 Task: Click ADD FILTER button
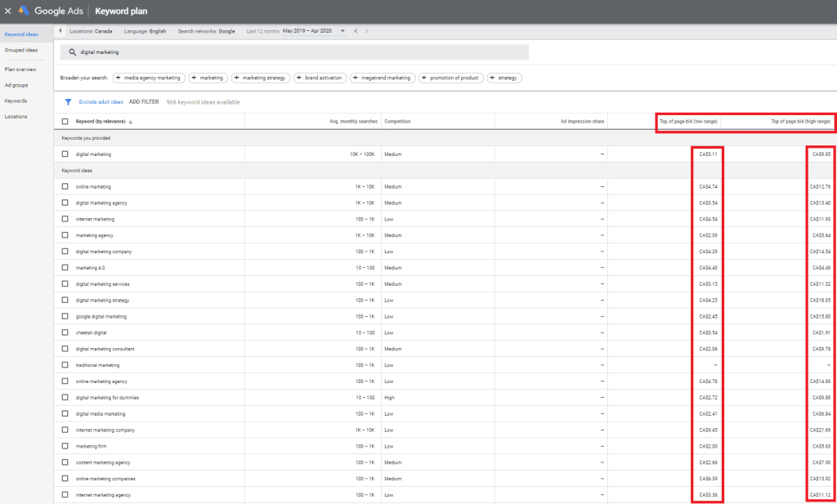[144, 102]
